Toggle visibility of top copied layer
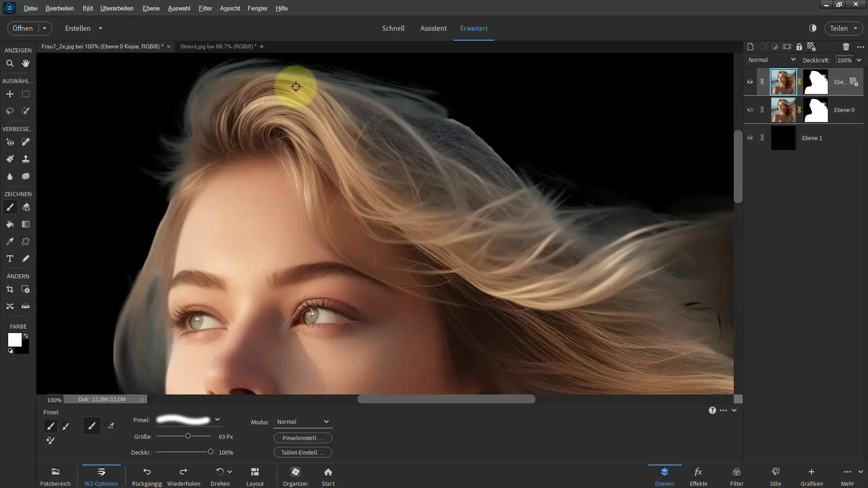 tap(750, 82)
